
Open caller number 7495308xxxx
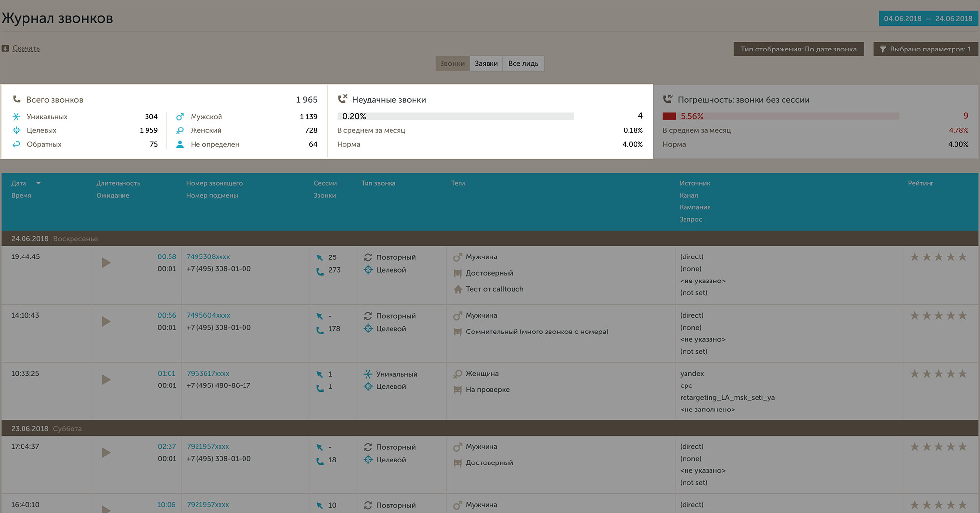(208, 256)
